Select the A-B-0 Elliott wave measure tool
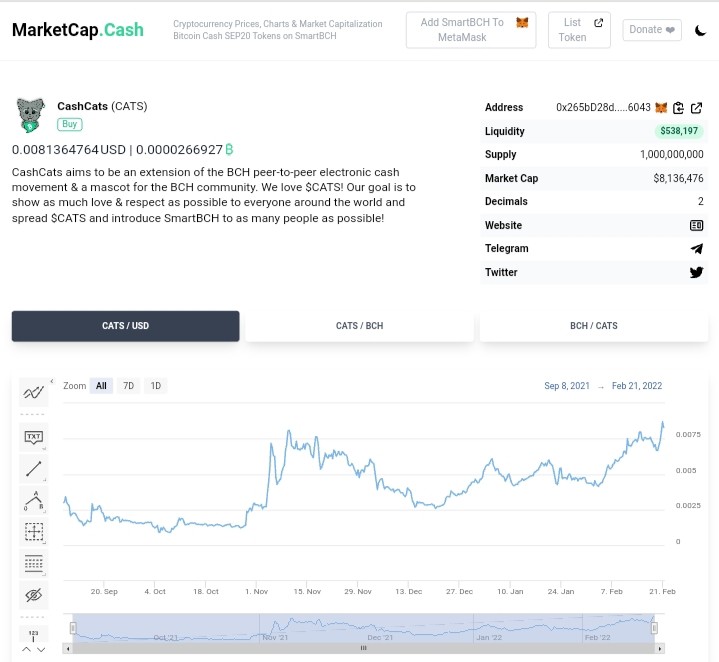 point(33,500)
